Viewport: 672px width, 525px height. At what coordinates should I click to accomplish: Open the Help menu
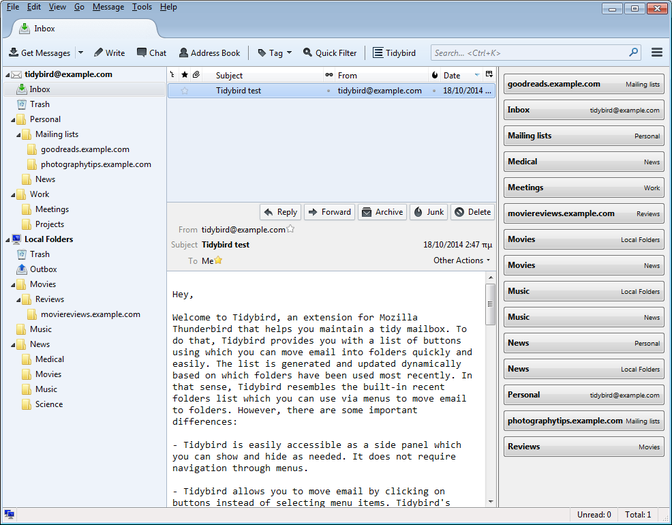point(168,7)
